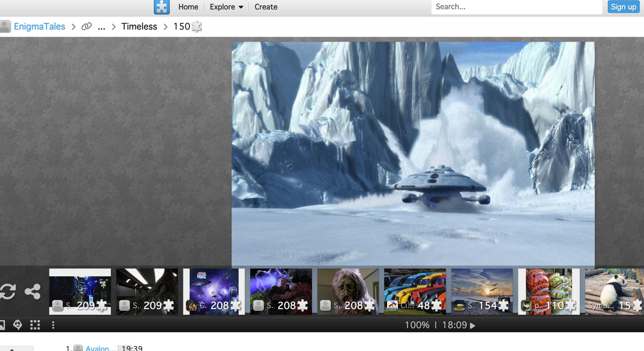Click the play timer arrow after 18:09
The height and width of the screenshot is (351, 644).
473,326
